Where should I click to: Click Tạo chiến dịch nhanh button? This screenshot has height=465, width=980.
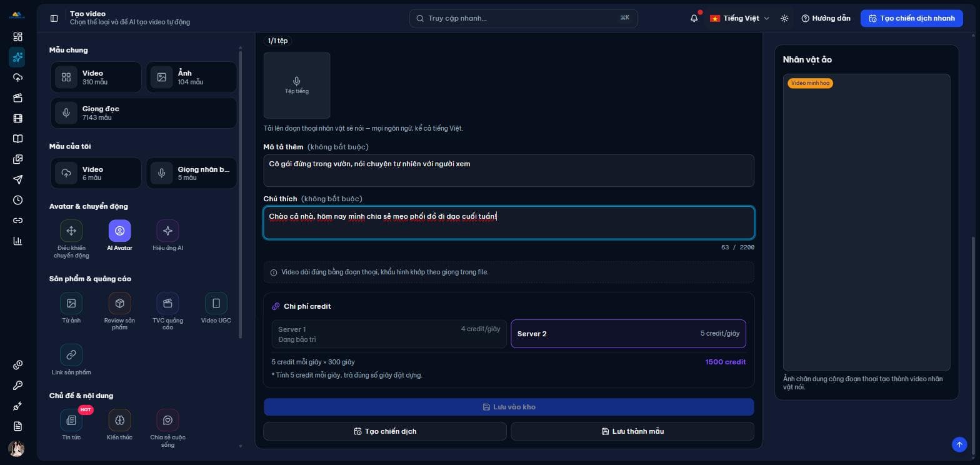(x=912, y=18)
